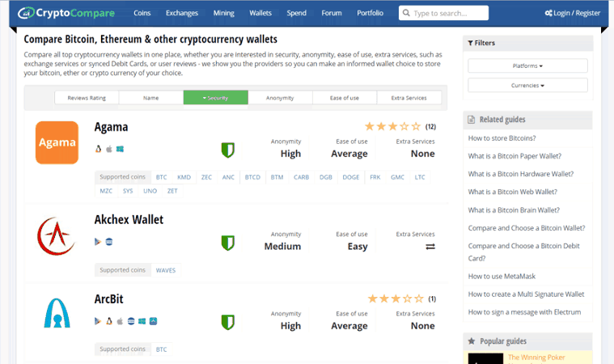Click the ArcBit blue arch logo
Screen dimensions: 614x364
(x=57, y=313)
